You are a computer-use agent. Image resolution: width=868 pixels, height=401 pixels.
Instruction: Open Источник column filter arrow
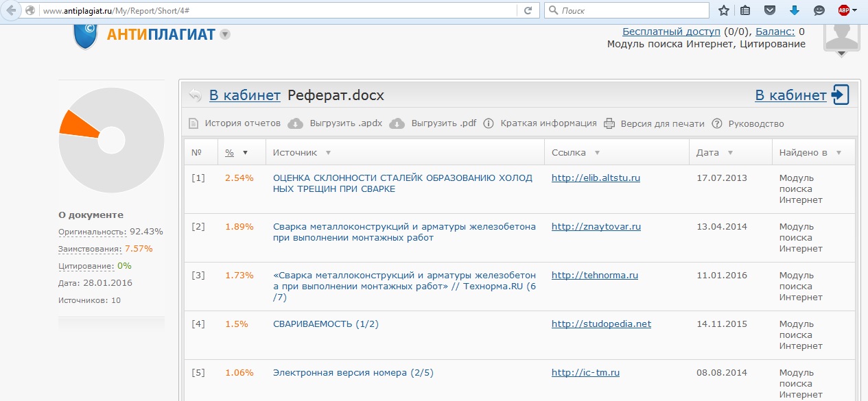coord(328,153)
